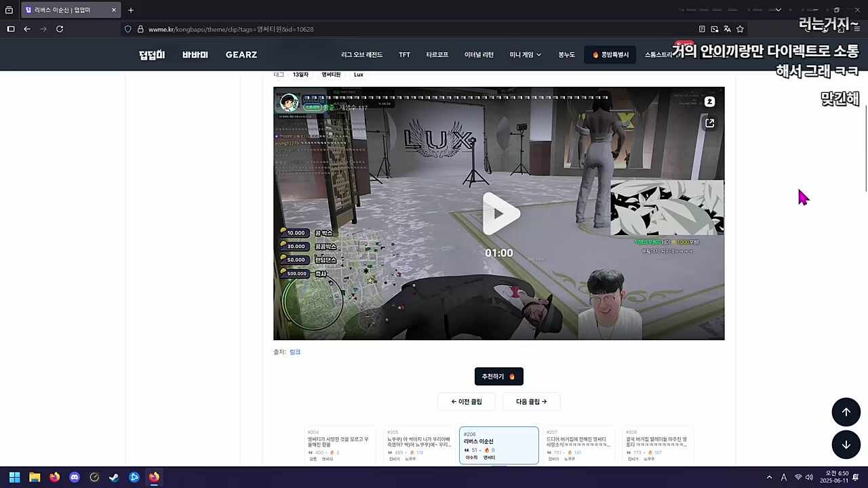
Task: Click the translate page icon
Action: tap(727, 29)
